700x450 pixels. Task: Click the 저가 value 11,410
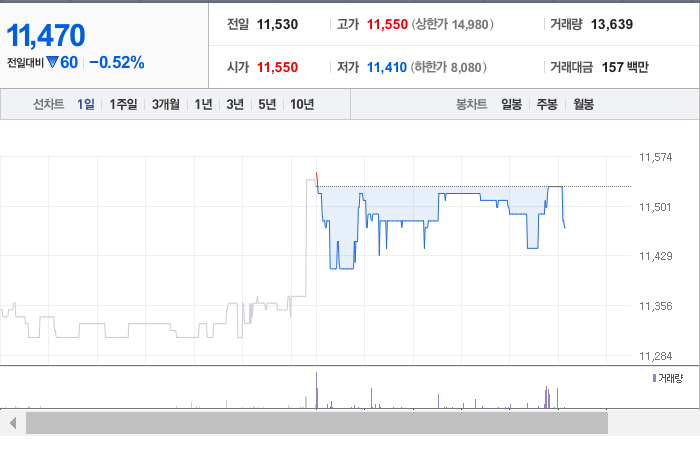[387, 67]
